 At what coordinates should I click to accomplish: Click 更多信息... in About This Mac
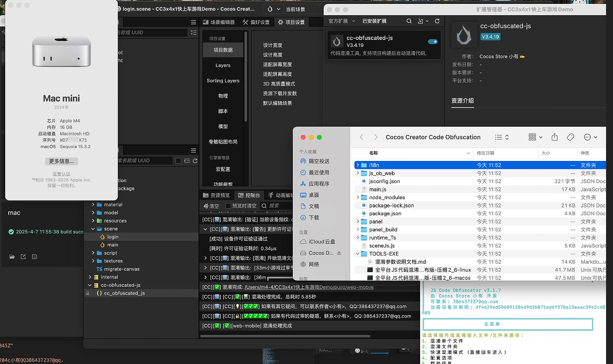point(61,161)
